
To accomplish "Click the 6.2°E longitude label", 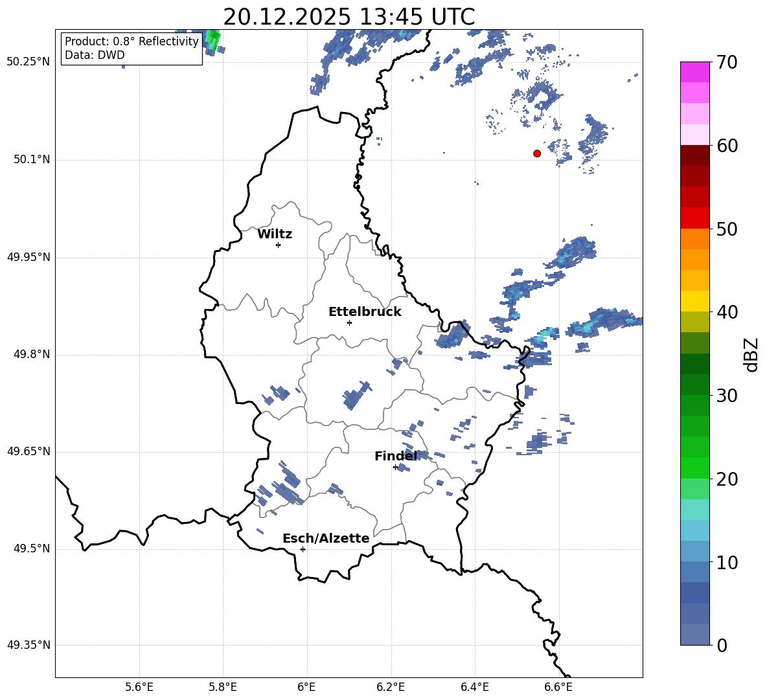I will coord(391,687).
